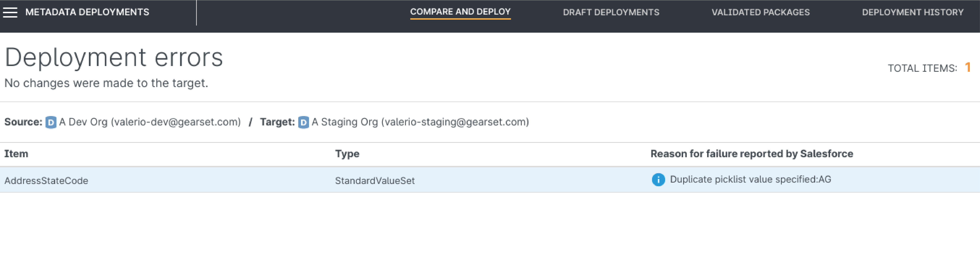Click the Metadata Deployments title
Screen dimensions: 980x263
[x=87, y=13]
